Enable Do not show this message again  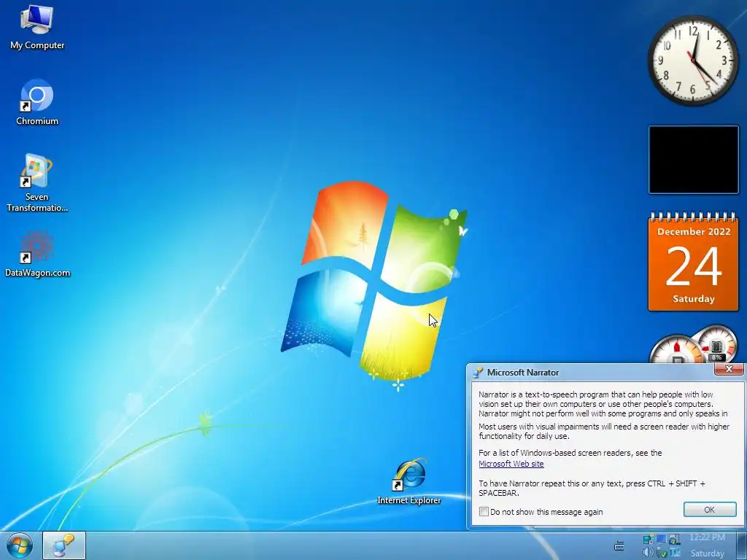[484, 511]
